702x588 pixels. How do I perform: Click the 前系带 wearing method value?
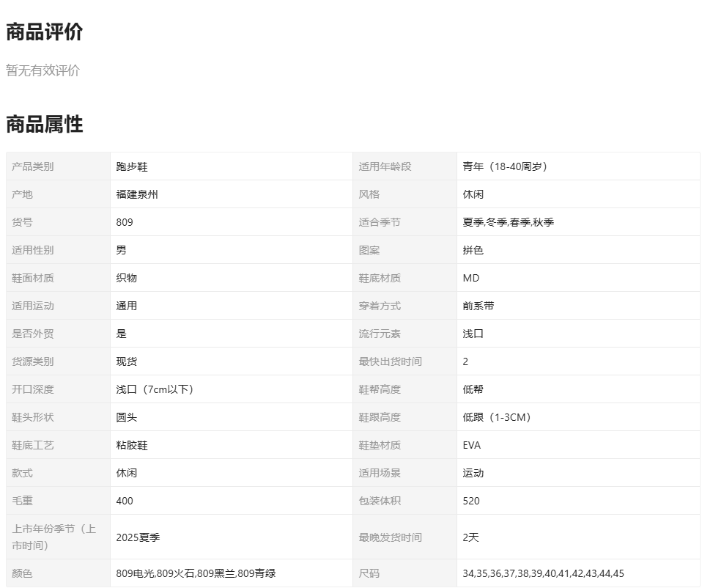pyautogui.click(x=479, y=306)
